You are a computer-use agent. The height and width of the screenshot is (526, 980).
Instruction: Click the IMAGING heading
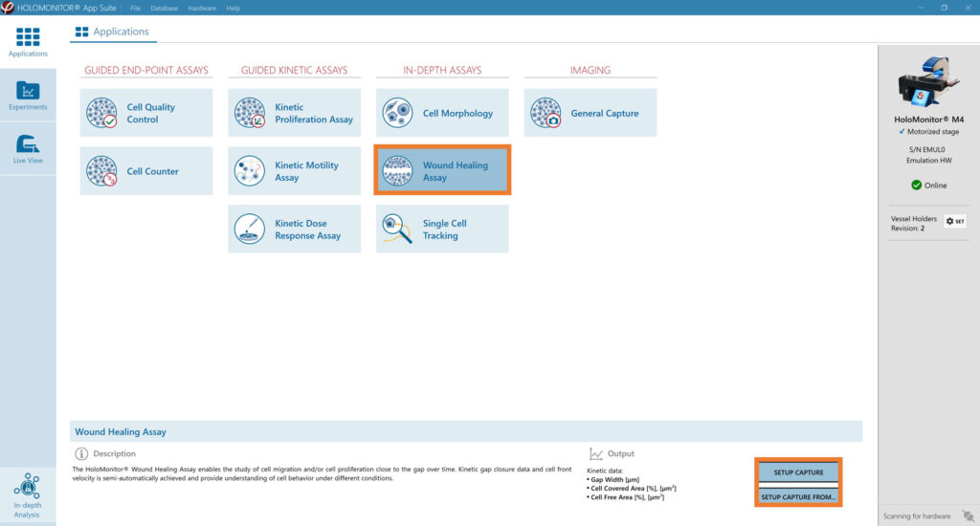pos(590,70)
